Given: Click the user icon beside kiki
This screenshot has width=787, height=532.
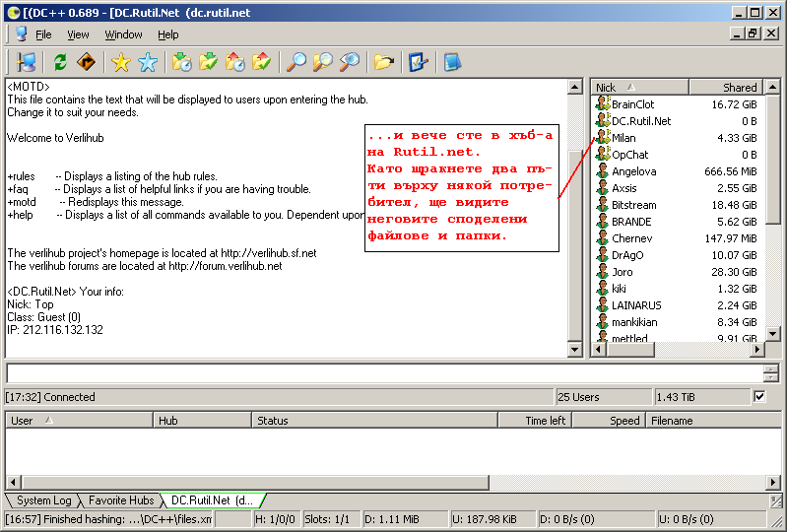Looking at the screenshot, I should click(602, 289).
